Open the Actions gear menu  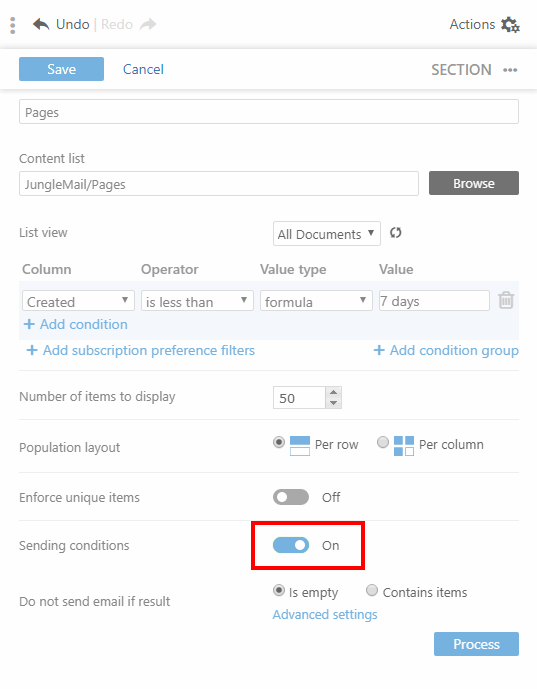click(x=510, y=25)
